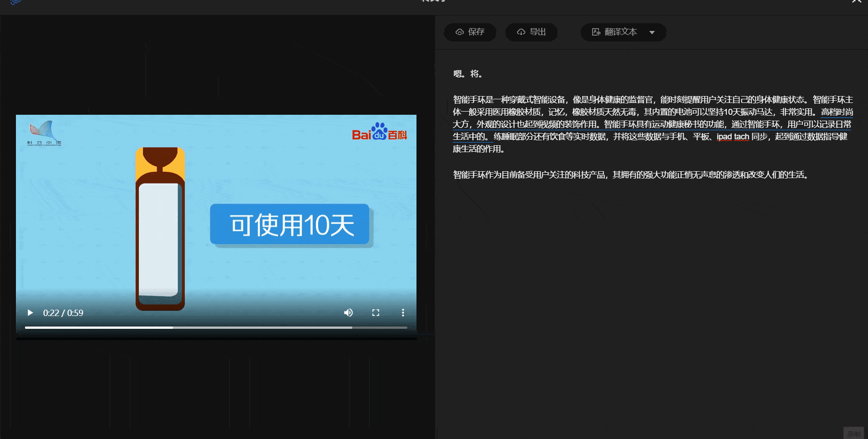Click paragraph starting '智能手环作为目前备受用户关注'

coord(631,175)
